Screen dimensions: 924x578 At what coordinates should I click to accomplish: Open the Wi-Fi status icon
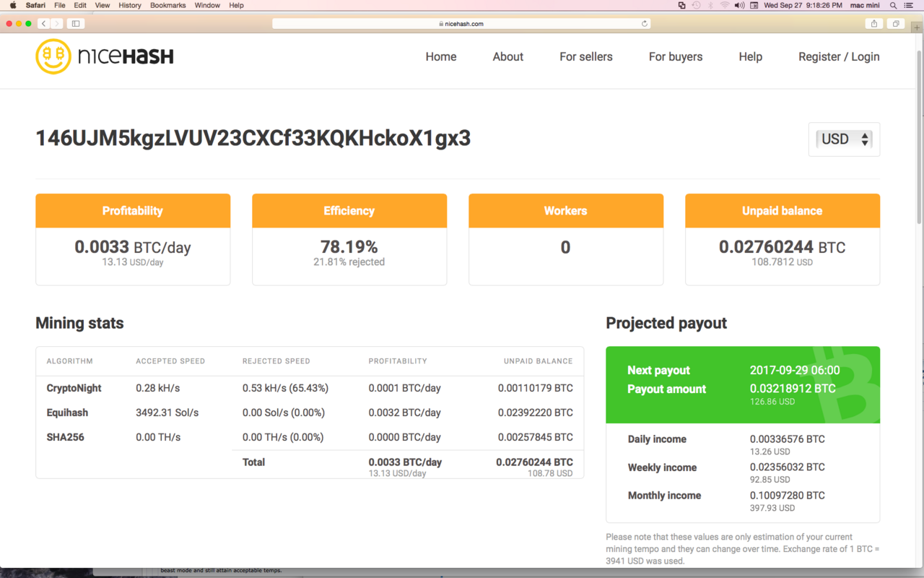[725, 5]
